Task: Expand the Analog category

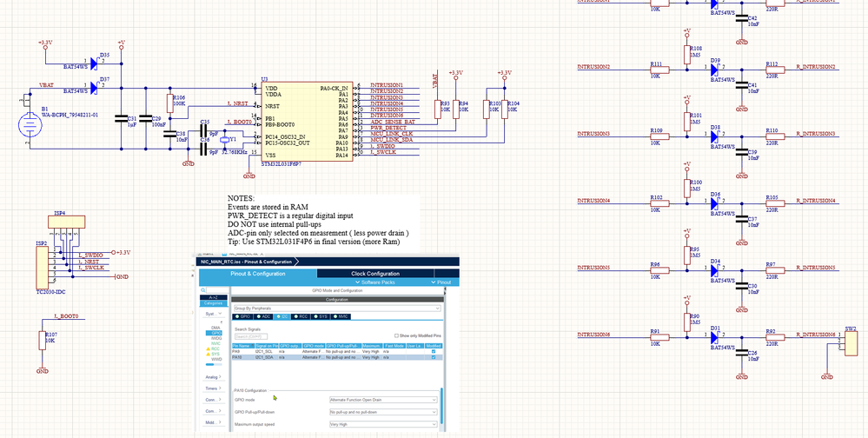Action: [213, 377]
